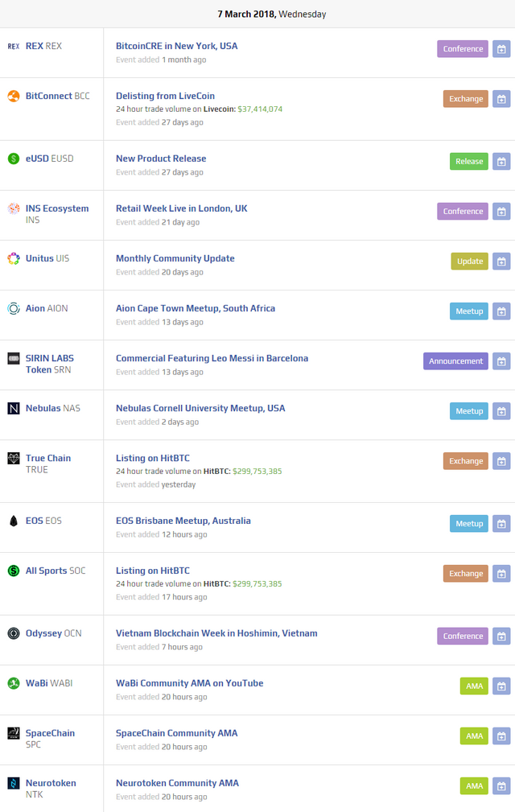Open WaBi Community AMA on YouTube link
515x812 pixels.
pyautogui.click(x=189, y=683)
